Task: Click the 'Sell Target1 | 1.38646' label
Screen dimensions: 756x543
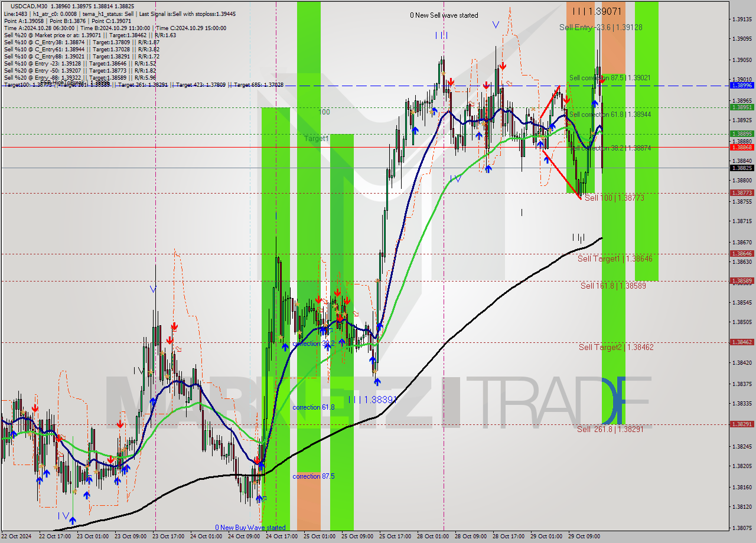Action: pyautogui.click(x=615, y=259)
